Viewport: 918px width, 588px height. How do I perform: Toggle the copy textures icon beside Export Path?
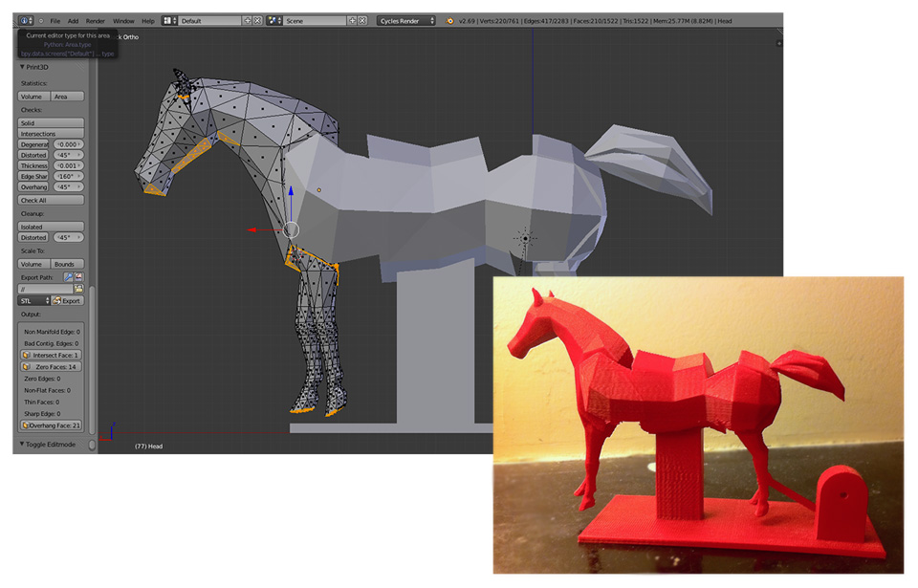[x=79, y=277]
